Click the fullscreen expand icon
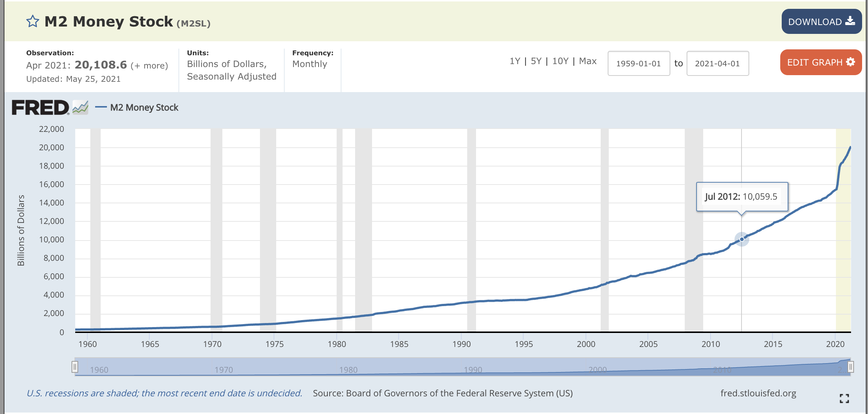Viewport: 868px width, 414px height. [x=844, y=398]
